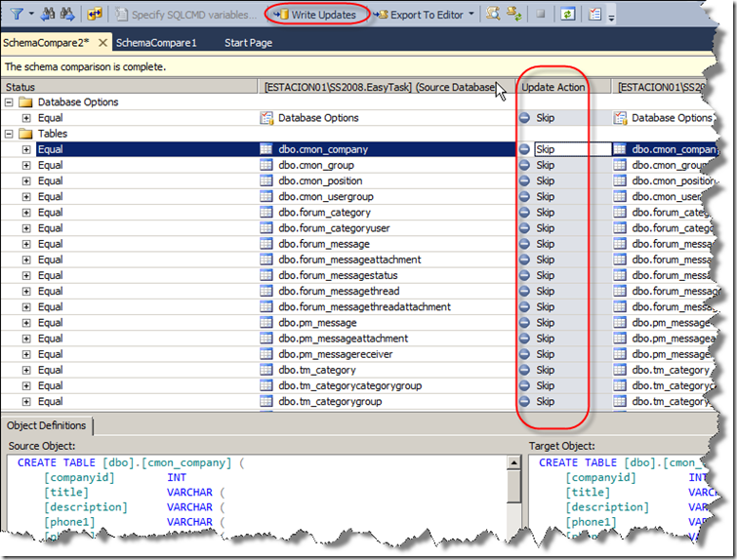Click the restore update actions toolbar icon
This screenshot has width=737, height=560.
coord(95,15)
